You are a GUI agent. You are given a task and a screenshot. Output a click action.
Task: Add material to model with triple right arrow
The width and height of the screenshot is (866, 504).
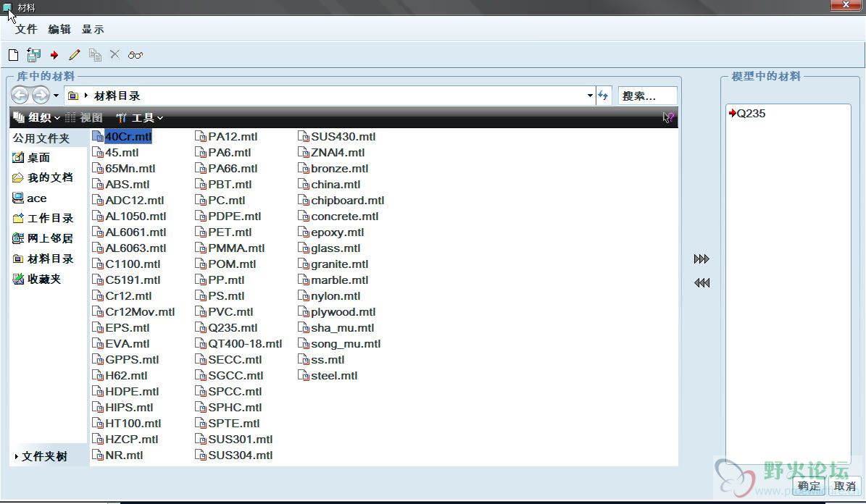(x=701, y=259)
